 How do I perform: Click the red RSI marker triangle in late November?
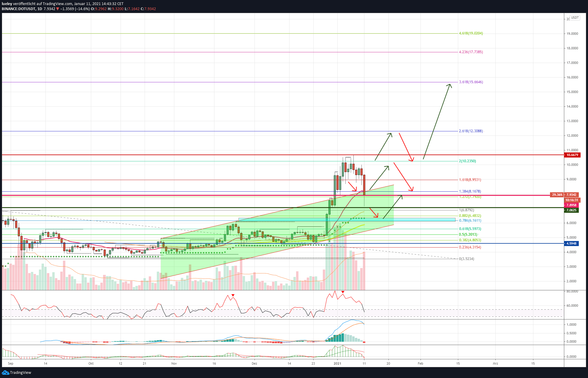click(233, 295)
